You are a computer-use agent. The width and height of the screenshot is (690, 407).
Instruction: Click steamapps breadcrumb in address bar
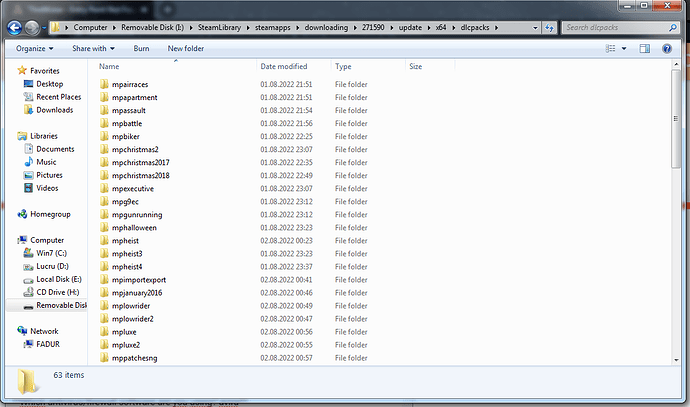coord(272,27)
